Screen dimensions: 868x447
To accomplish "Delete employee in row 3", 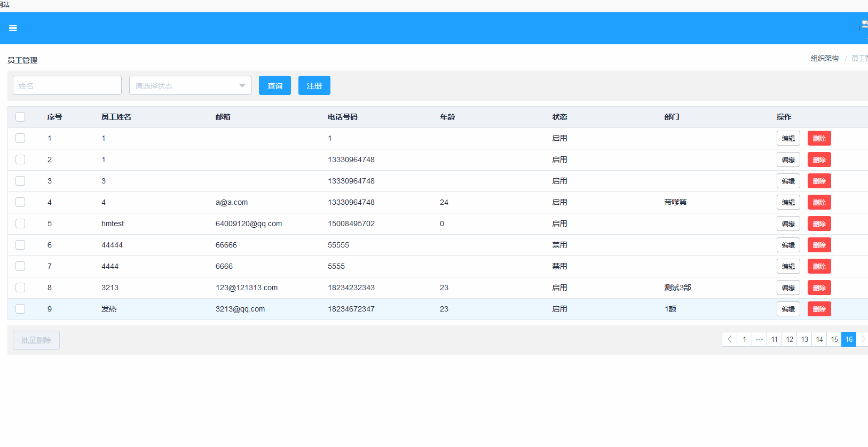I will 819,181.
